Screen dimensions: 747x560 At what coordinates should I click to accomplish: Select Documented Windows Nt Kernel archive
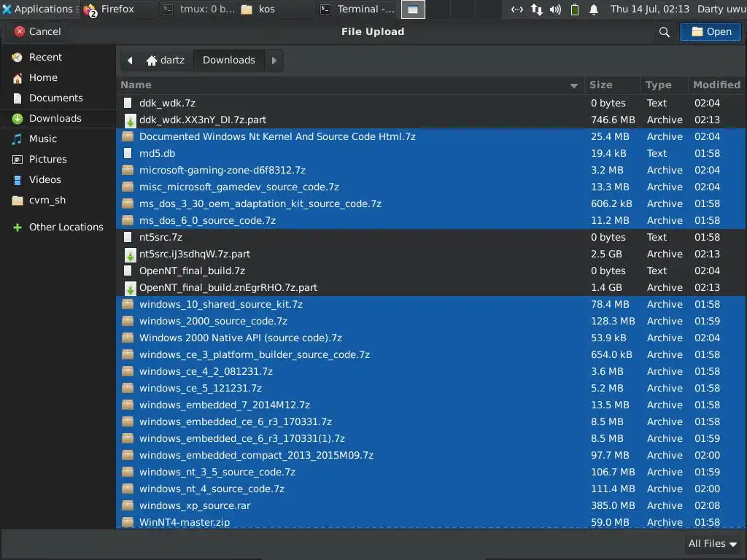431,136
